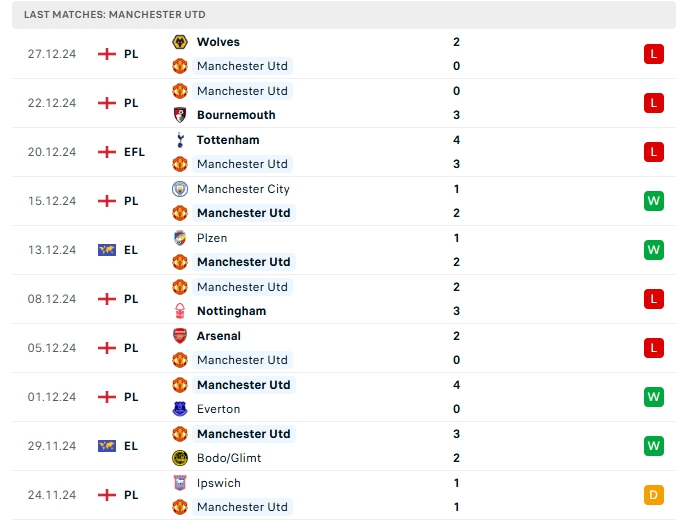Open the Tottenham team link
687x522 pixels.
click(x=228, y=140)
